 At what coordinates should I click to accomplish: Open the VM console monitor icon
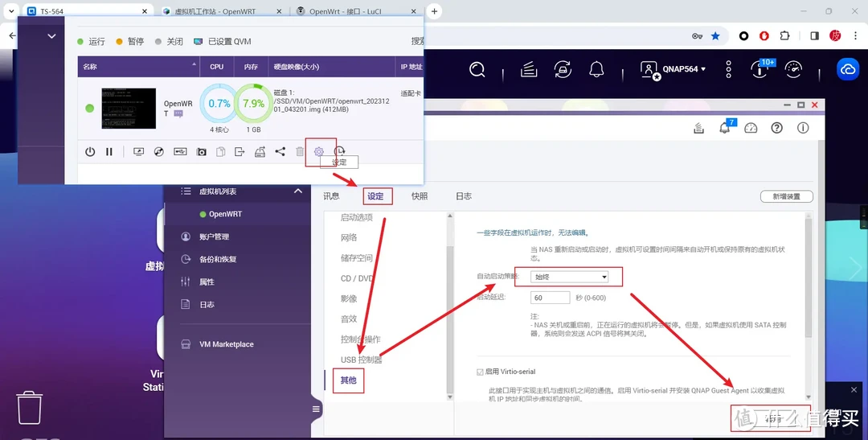click(139, 152)
